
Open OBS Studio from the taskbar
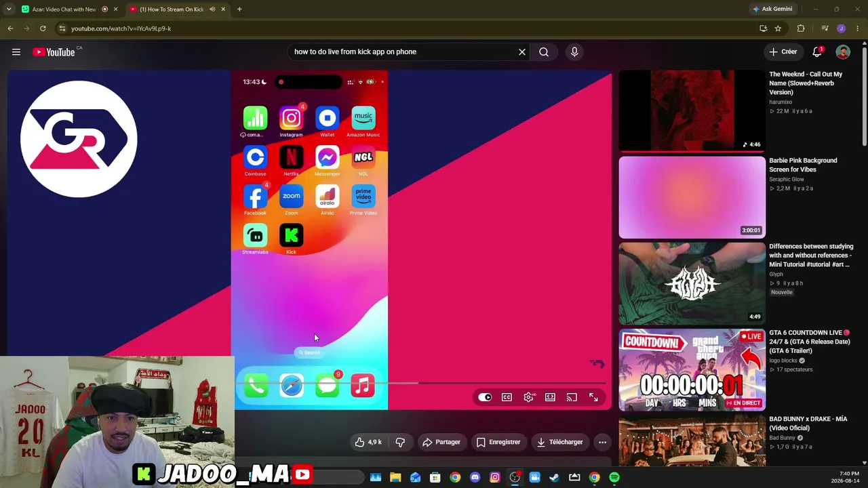515,477
